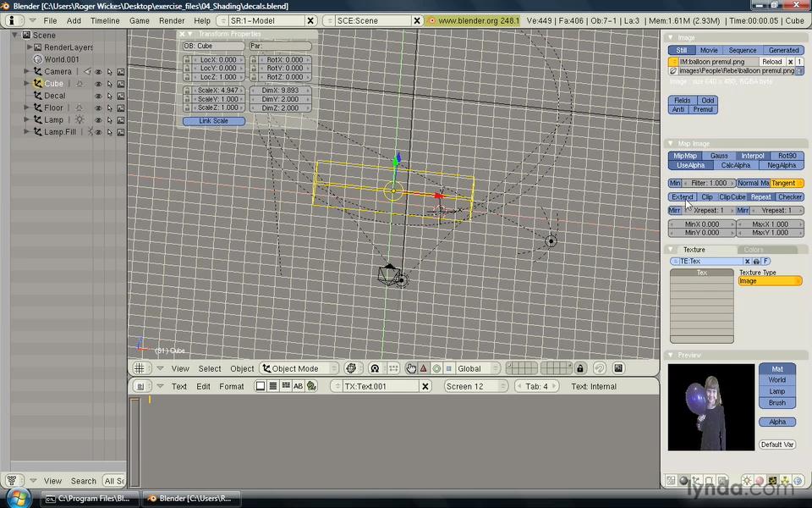
Task: Click the Alpha preview button
Action: (x=777, y=422)
